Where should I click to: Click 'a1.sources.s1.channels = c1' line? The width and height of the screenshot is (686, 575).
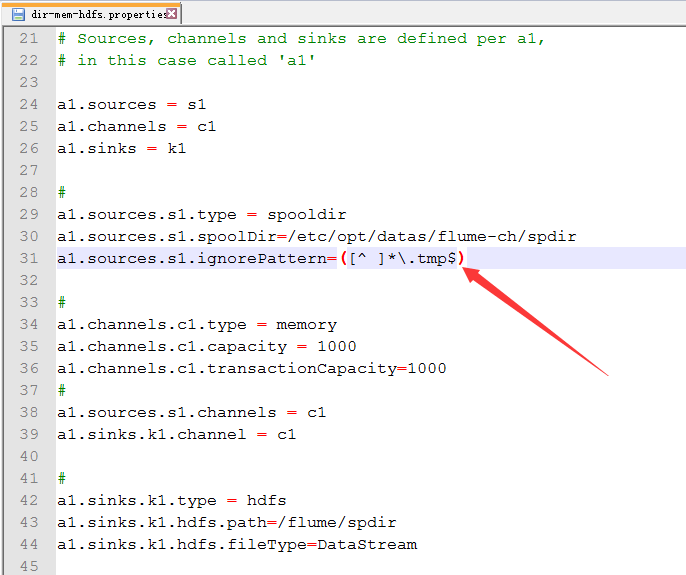tap(192, 413)
